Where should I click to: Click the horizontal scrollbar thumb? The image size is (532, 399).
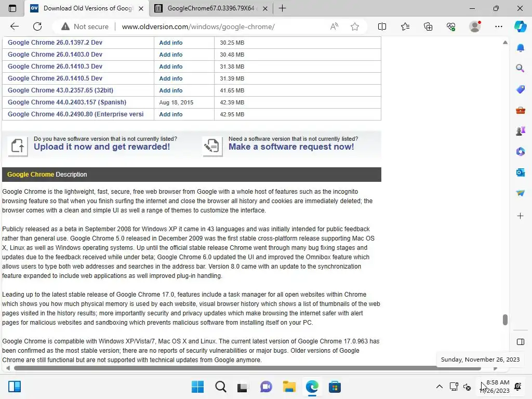(x=247, y=368)
